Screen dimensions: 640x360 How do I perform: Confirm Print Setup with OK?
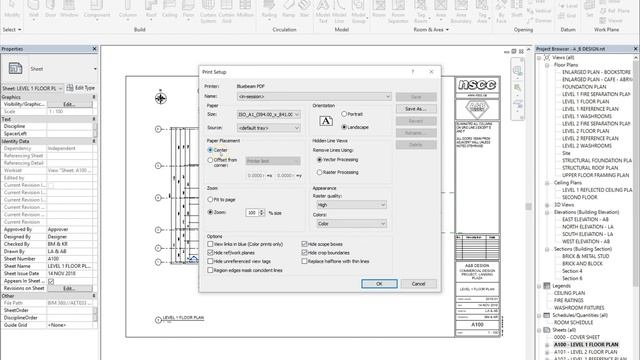(x=379, y=284)
